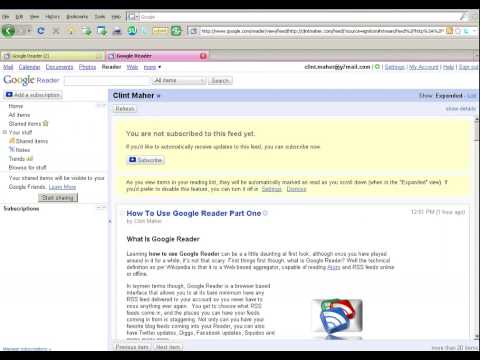Stop loading with the X toolbar icon
This screenshot has height=360, width=480.
tap(56, 31)
